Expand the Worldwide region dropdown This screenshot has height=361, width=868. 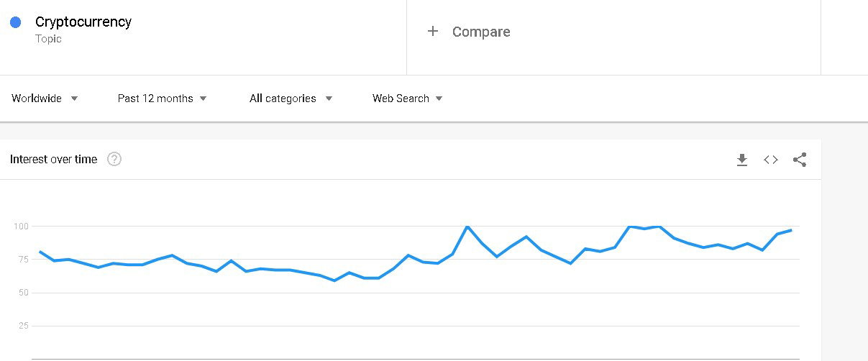point(45,99)
